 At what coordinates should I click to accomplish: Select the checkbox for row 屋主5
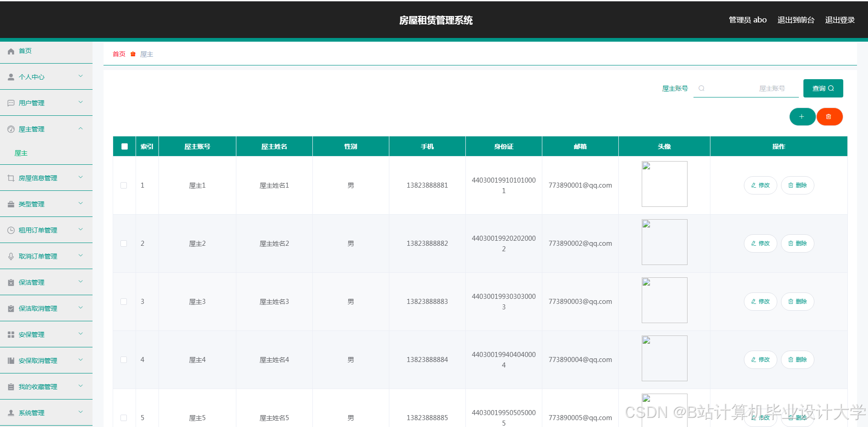tap(124, 418)
